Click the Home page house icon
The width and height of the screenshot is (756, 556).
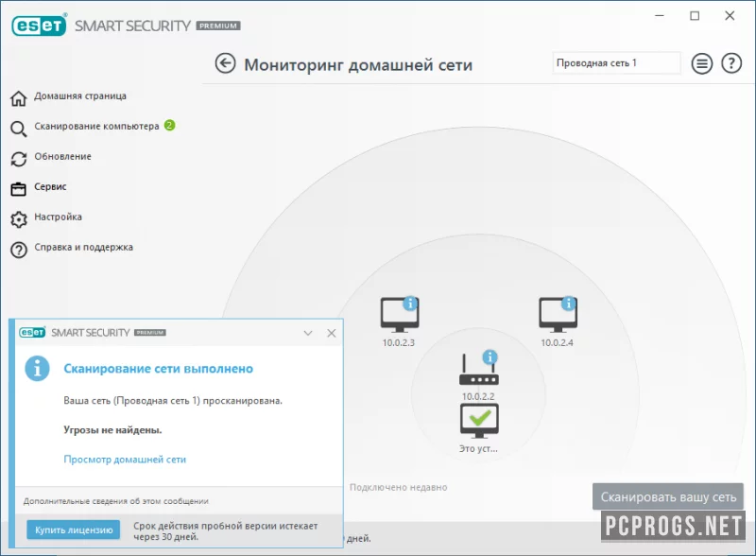[19, 98]
